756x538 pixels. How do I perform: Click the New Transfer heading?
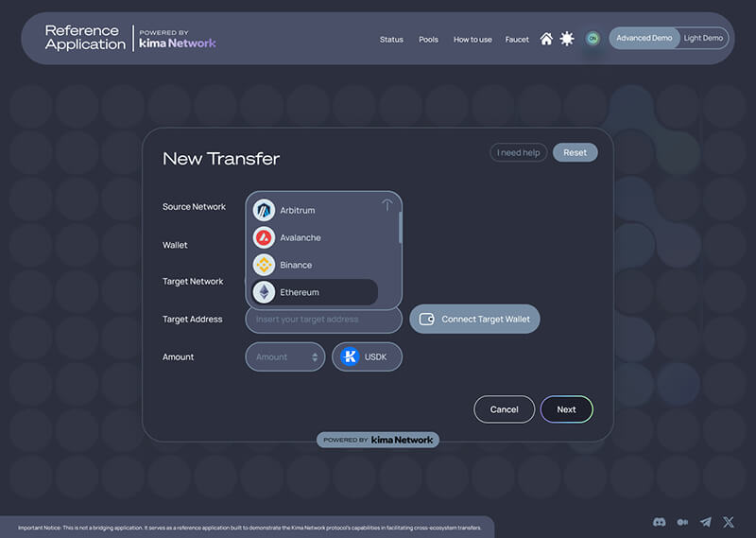221,159
